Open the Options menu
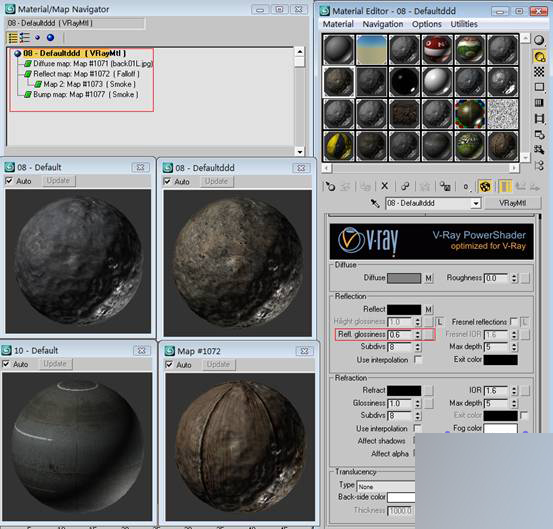The height and width of the screenshot is (529, 553). pos(427,24)
